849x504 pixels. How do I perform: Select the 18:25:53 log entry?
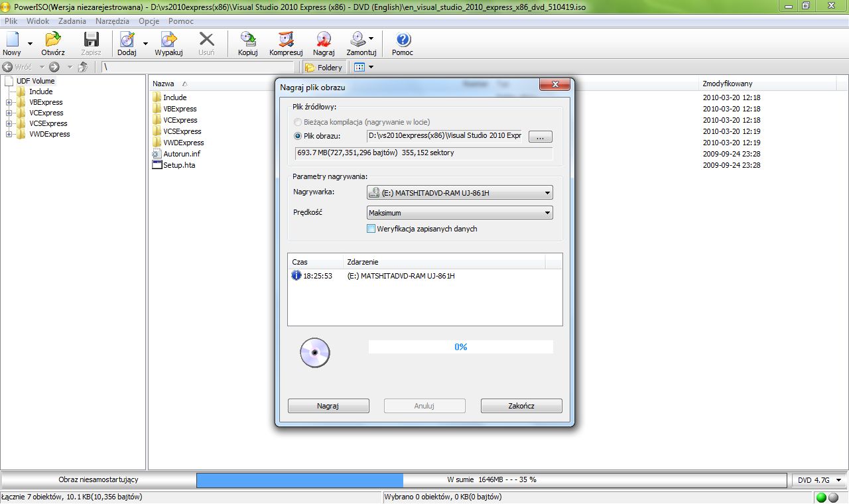click(x=424, y=276)
